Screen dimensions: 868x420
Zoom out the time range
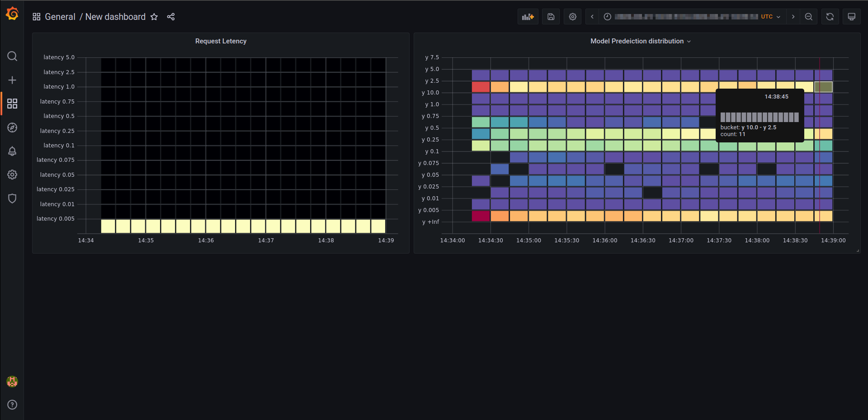tap(808, 17)
